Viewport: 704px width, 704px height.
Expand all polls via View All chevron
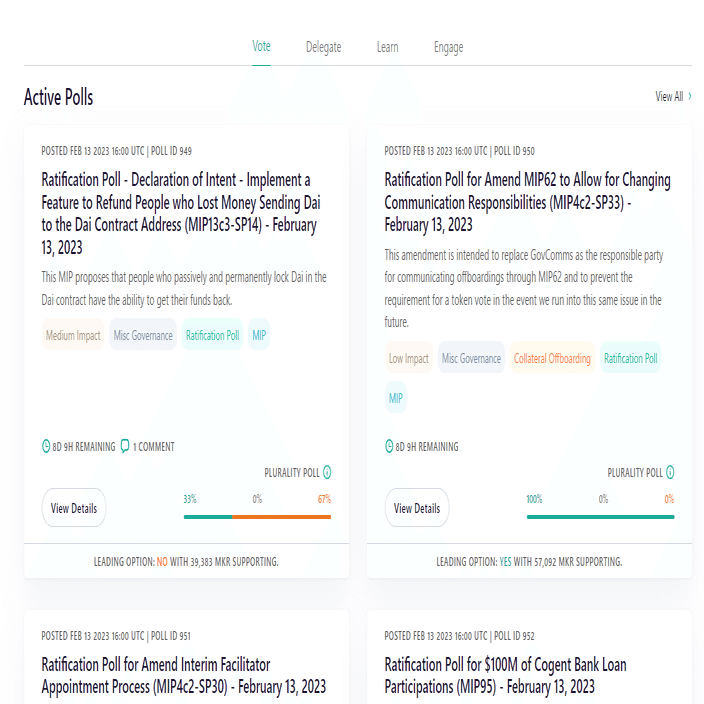[x=690, y=97]
